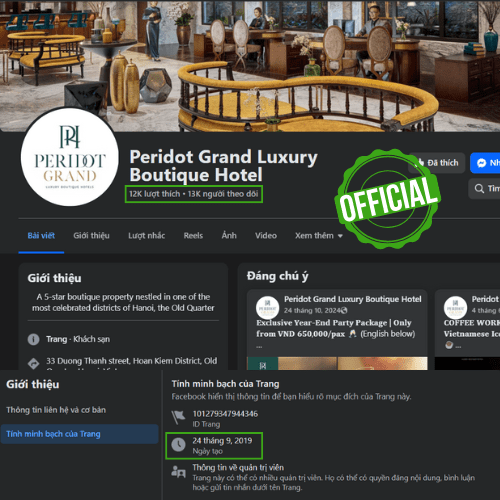500x500 pixels.
Task: Open the Reels tab
Action: (193, 236)
